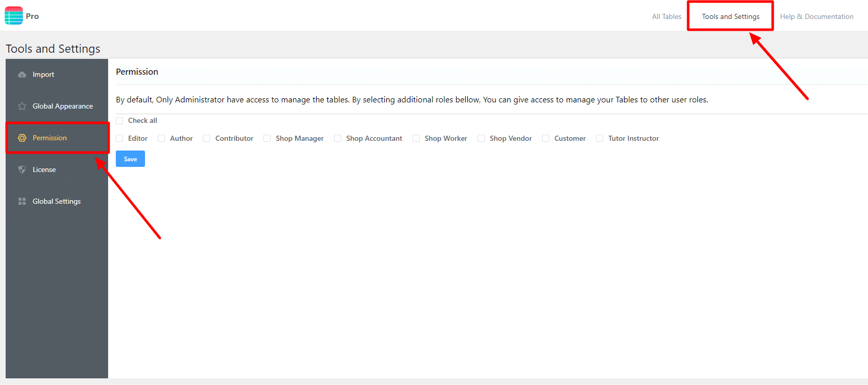Click the Tutor Instructor label text
The height and width of the screenshot is (385, 868).
click(633, 138)
